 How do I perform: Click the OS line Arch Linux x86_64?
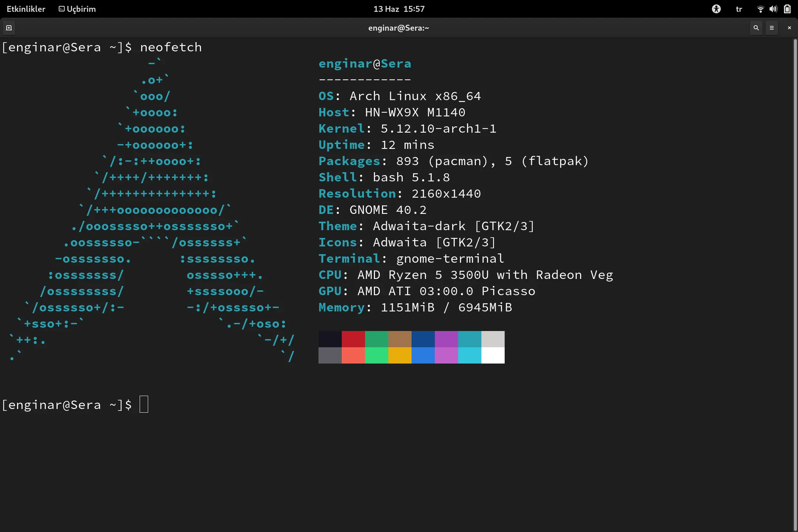pos(400,96)
